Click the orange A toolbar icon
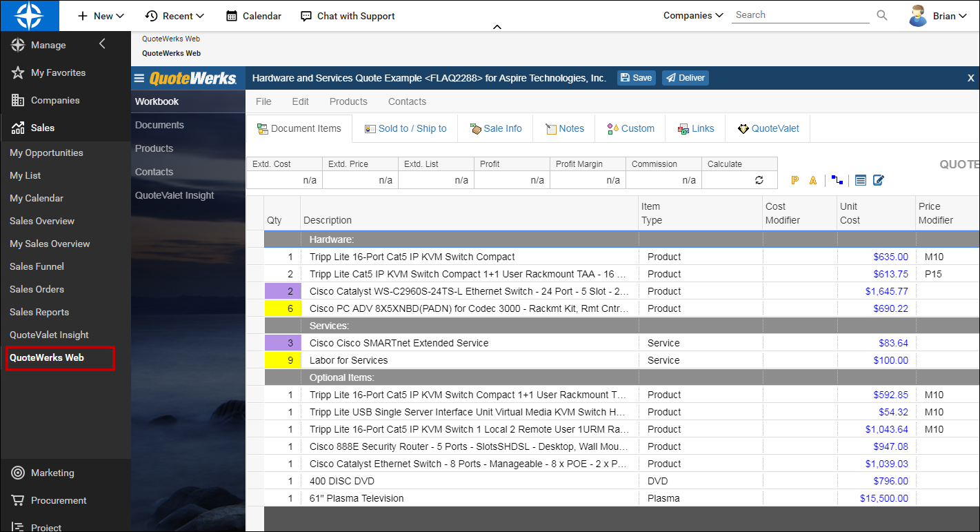Viewport: 980px width, 532px height. (813, 180)
